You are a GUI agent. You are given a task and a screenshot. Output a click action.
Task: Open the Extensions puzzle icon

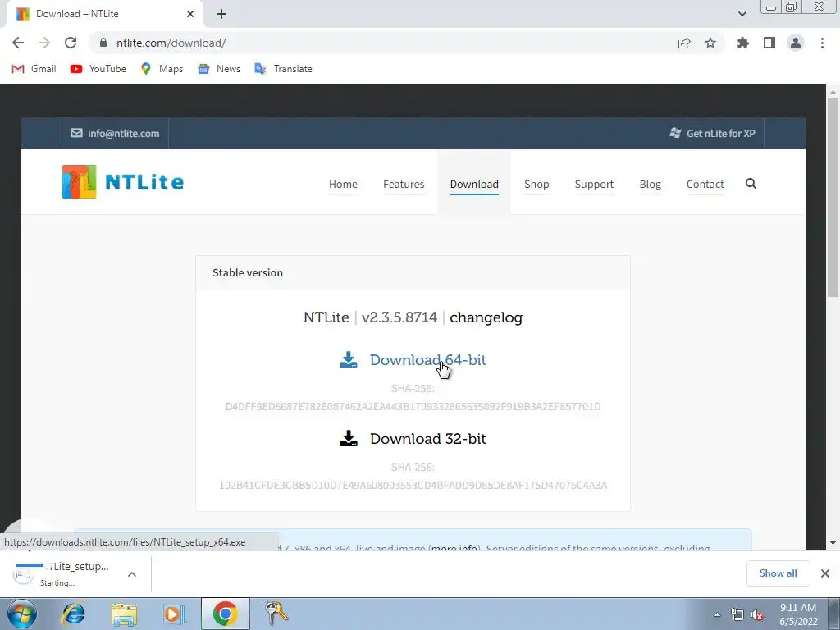(742, 43)
